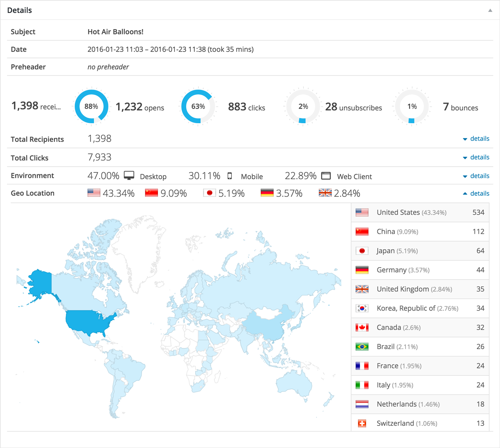Collapse the Details panel with top arrow
500x448 pixels.
coord(490,11)
